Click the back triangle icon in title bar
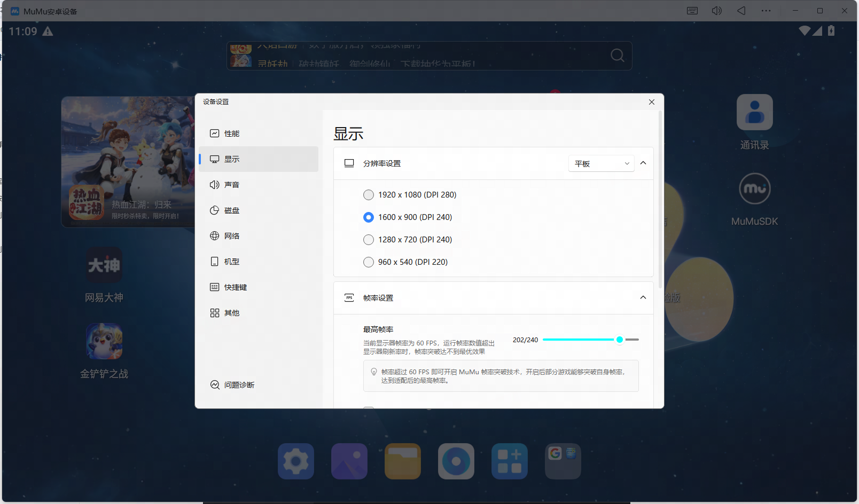 coord(741,11)
